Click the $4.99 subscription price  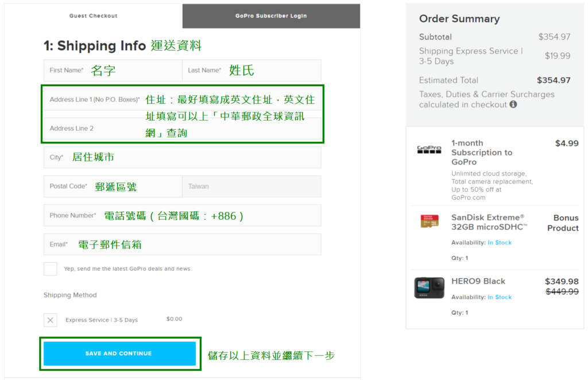[x=567, y=143]
